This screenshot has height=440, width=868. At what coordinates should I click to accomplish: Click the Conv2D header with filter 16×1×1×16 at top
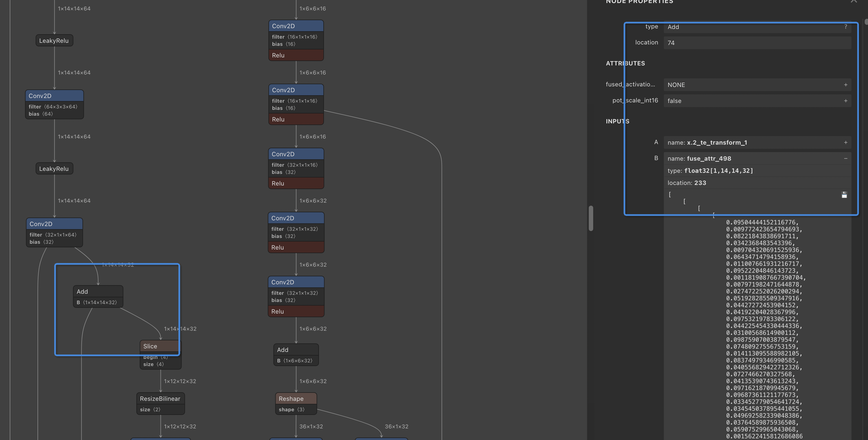coord(295,26)
